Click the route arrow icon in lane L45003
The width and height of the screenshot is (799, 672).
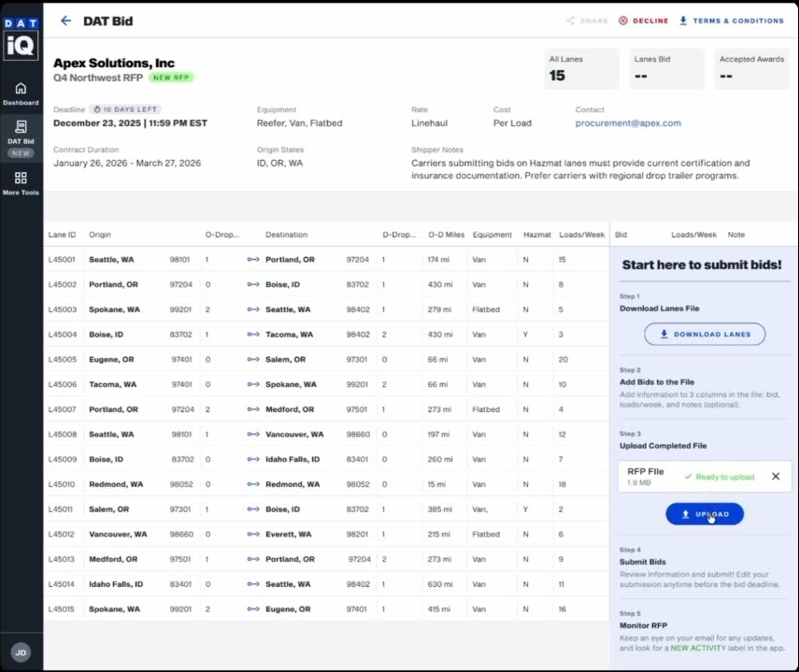(x=253, y=309)
